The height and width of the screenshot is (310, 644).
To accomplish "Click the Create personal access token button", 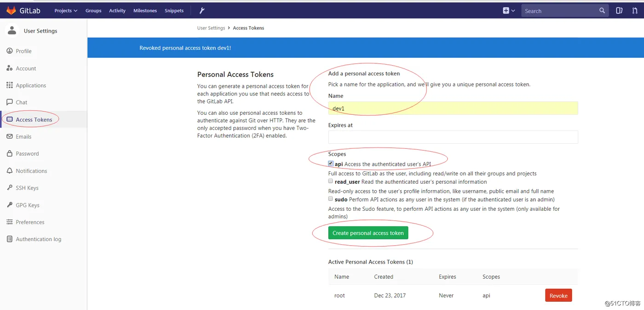I will point(368,233).
